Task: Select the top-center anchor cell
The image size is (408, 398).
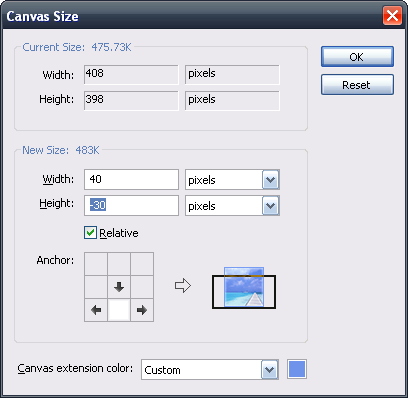Action: point(119,264)
